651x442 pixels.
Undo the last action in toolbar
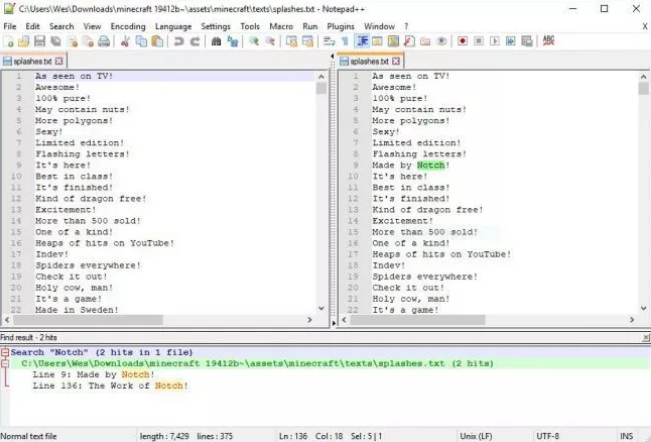pyautogui.click(x=179, y=41)
